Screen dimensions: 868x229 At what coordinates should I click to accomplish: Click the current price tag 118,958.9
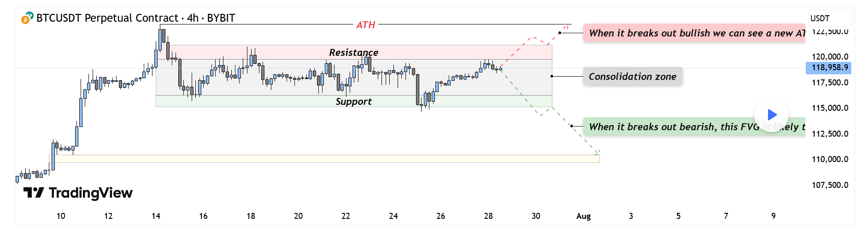tap(829, 68)
